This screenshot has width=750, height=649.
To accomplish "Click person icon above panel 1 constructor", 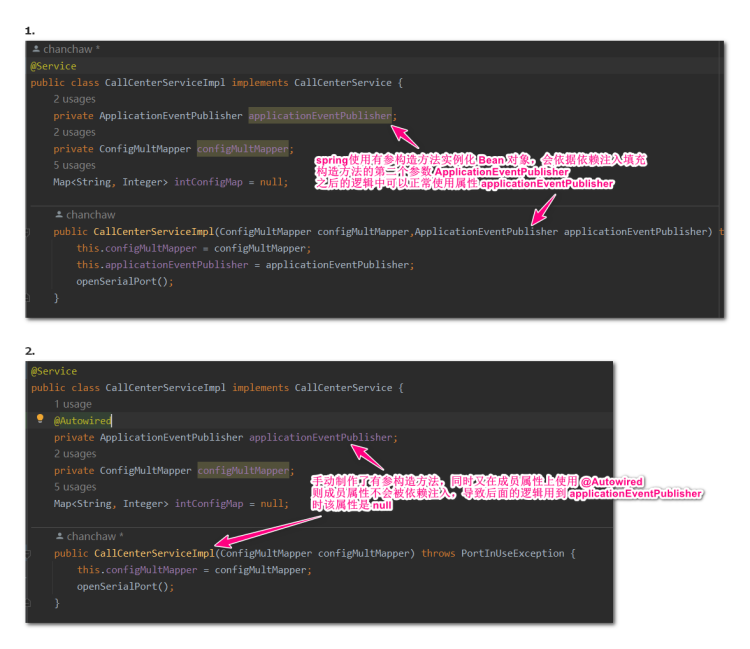I will [x=59, y=214].
